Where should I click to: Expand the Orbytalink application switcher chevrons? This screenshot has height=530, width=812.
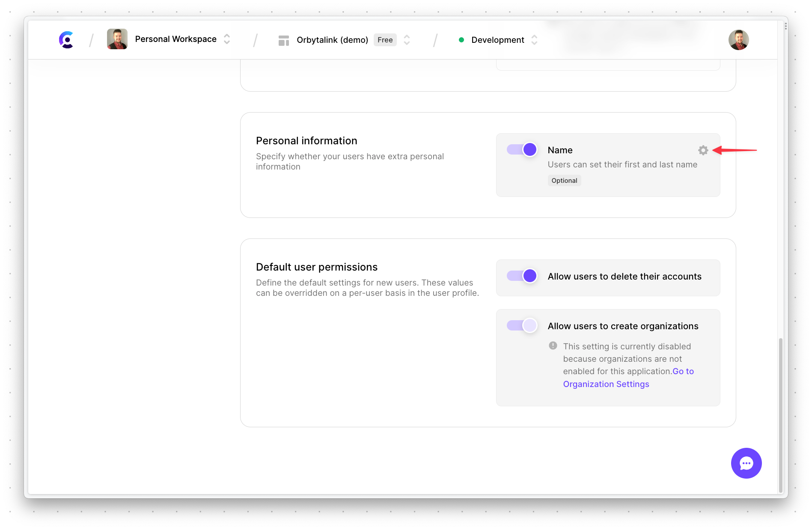[407, 40]
